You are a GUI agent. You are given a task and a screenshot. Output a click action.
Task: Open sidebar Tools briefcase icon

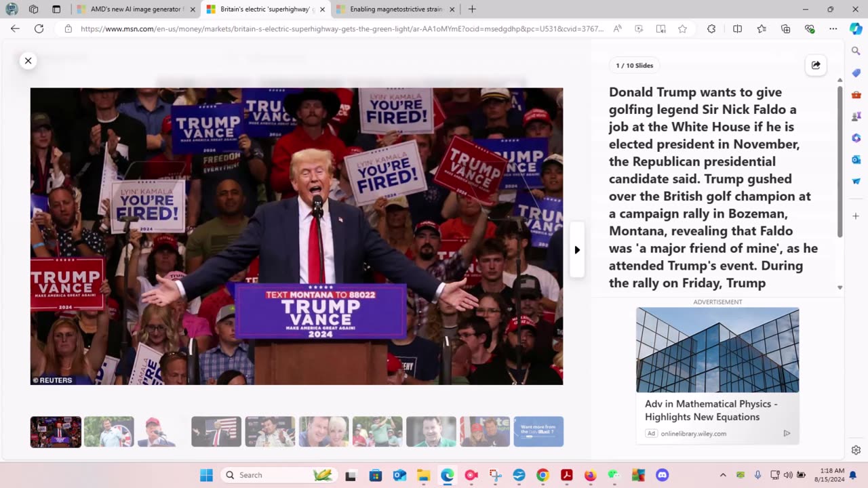856,94
